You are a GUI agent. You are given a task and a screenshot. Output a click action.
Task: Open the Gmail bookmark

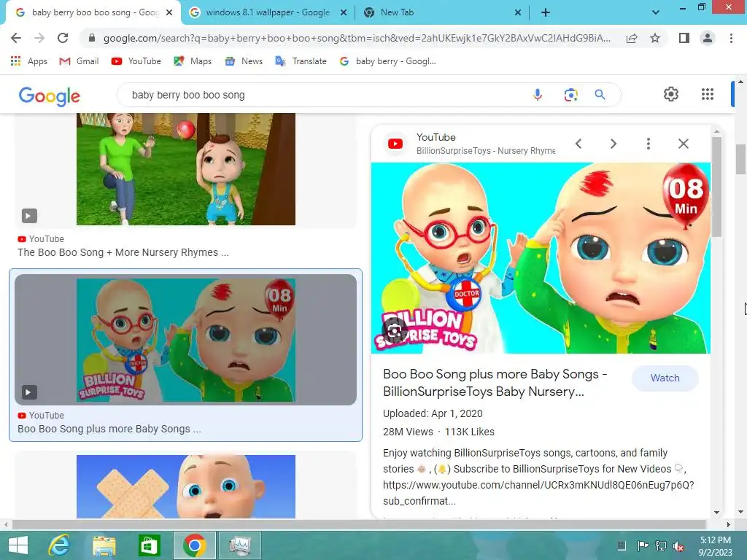tap(79, 61)
